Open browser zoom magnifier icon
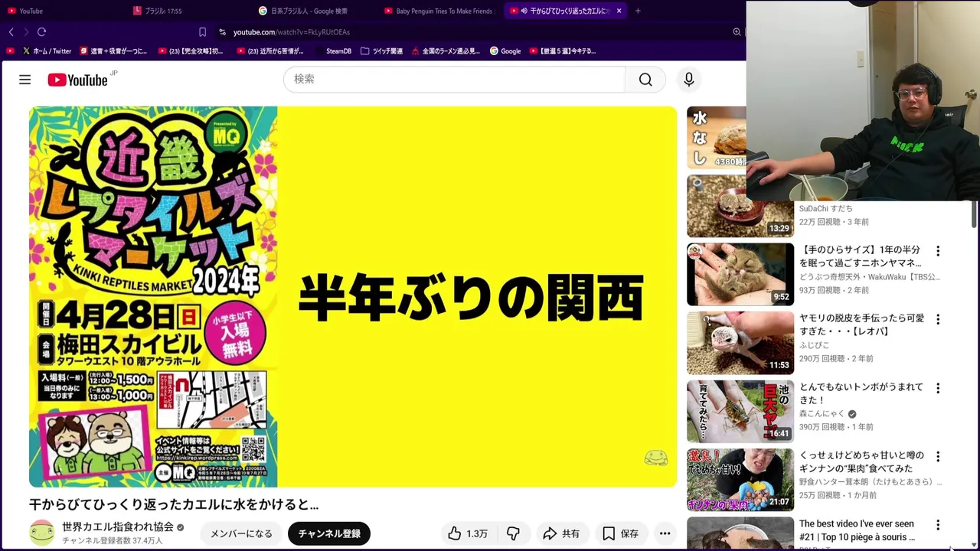The height and width of the screenshot is (551, 980). tap(737, 32)
